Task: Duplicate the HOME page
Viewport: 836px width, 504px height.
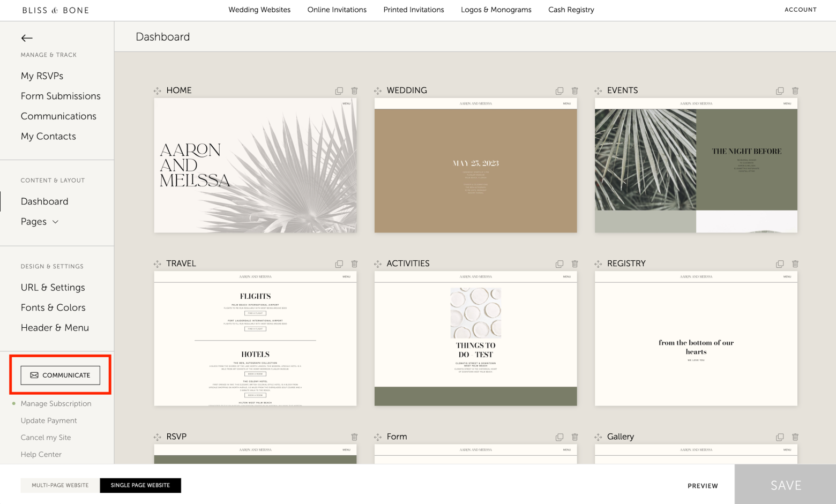Action: tap(339, 91)
